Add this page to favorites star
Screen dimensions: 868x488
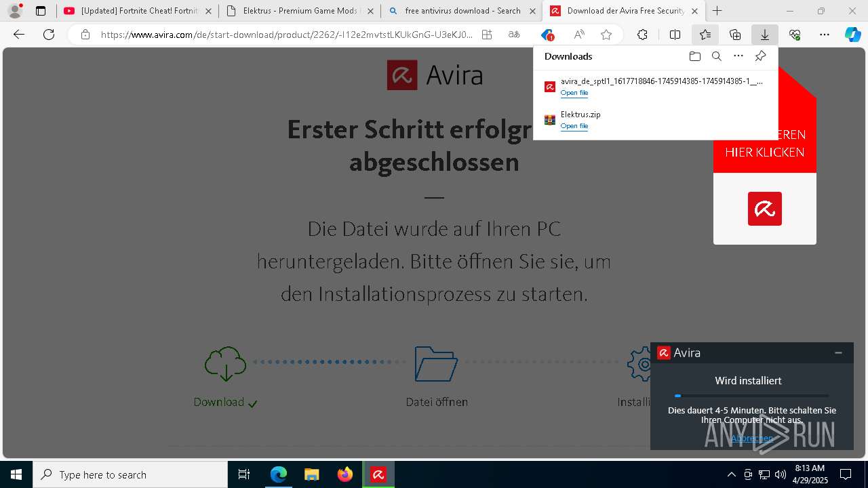tap(606, 35)
